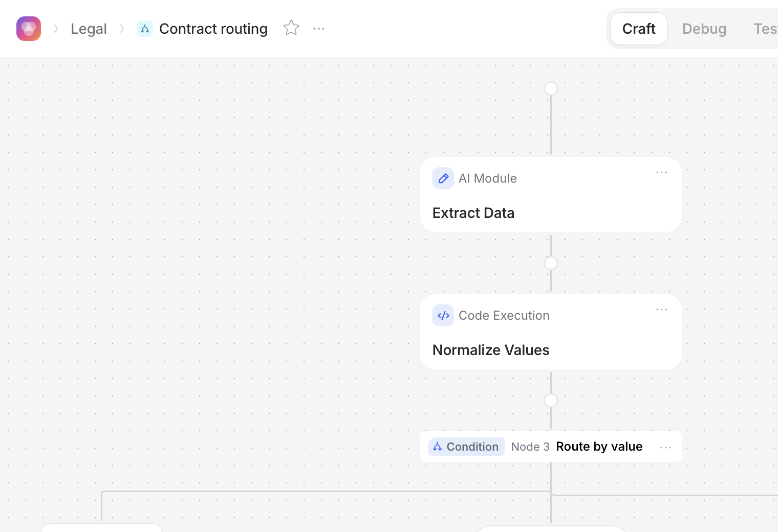Click connector between Extract Data and Normalize Values

coord(551,263)
